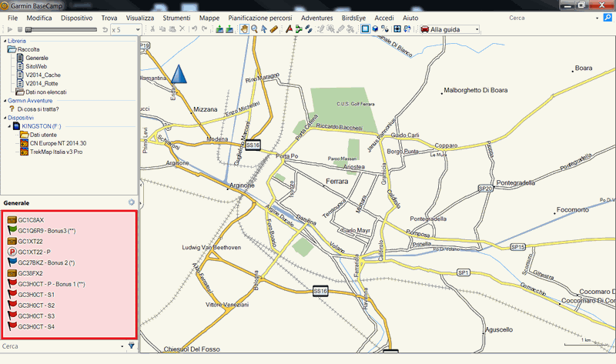
Task: Open the Adventures menu
Action: point(317,18)
